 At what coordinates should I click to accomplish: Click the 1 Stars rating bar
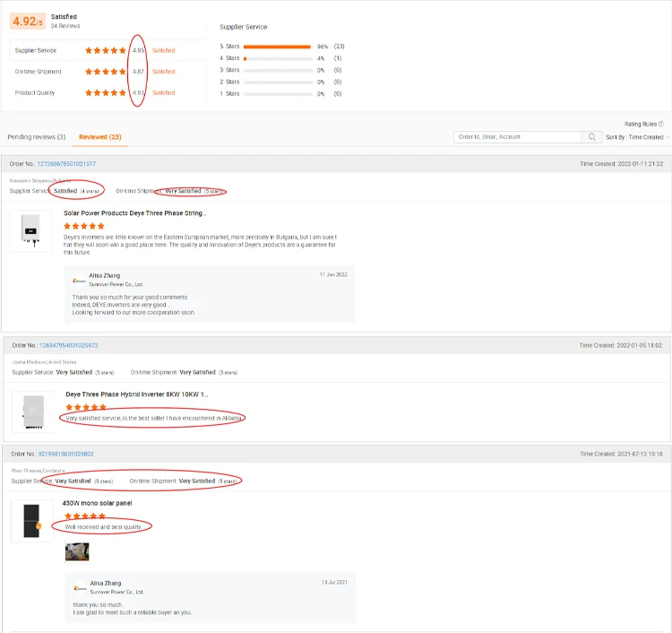coord(278,94)
